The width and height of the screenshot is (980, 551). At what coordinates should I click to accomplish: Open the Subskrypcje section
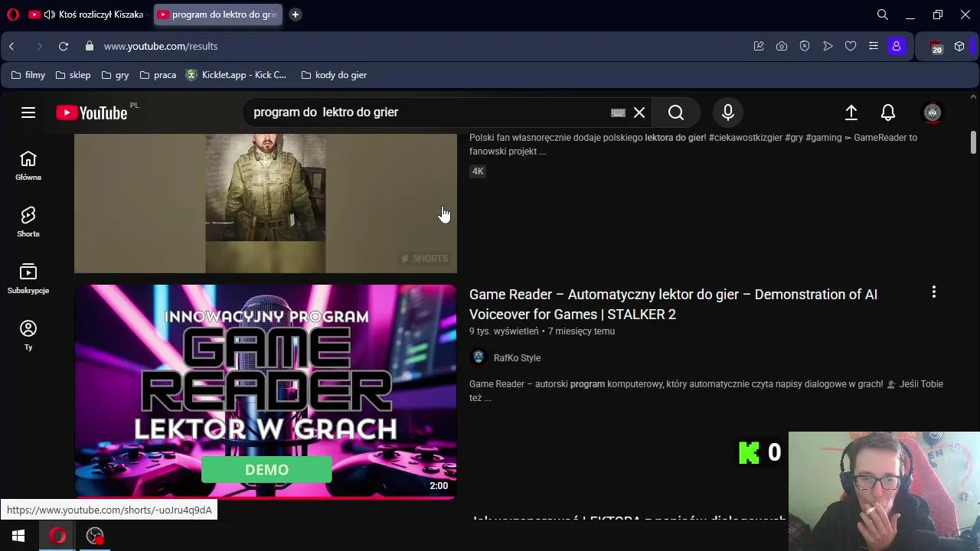[x=28, y=279]
